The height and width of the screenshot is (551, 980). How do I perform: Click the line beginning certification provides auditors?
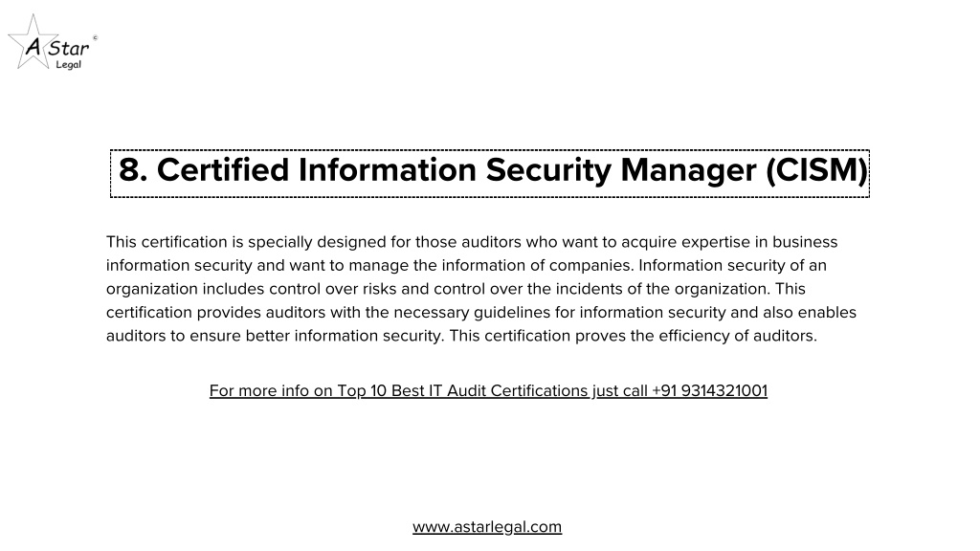(x=481, y=313)
